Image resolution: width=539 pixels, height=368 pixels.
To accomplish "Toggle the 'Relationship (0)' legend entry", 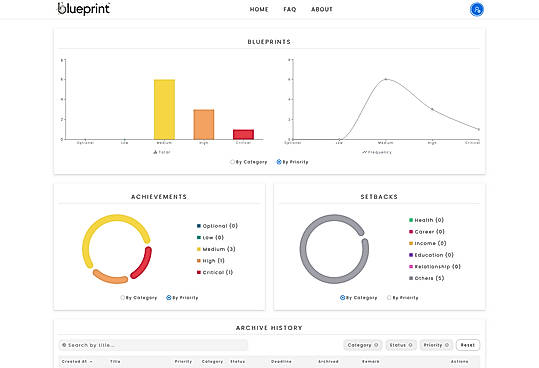I will [435, 266].
